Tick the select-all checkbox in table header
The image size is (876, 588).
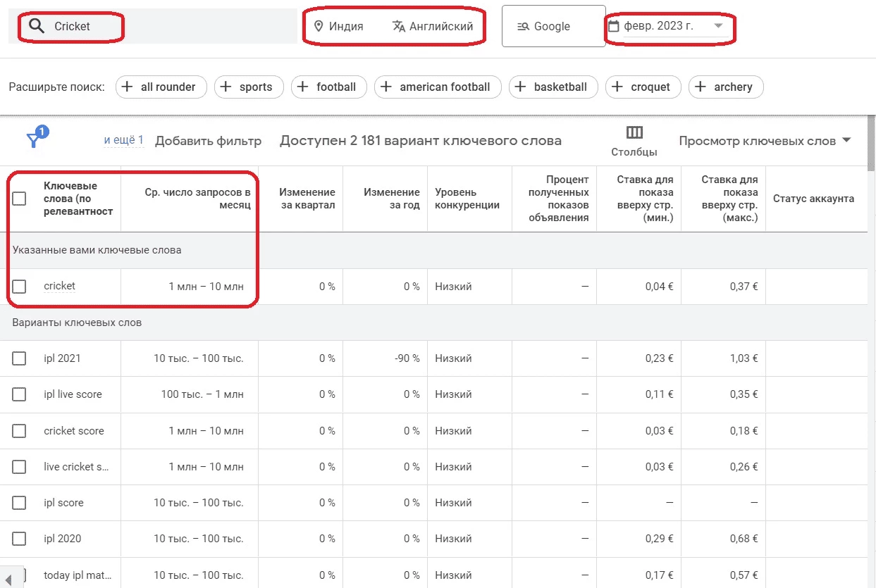(19, 199)
